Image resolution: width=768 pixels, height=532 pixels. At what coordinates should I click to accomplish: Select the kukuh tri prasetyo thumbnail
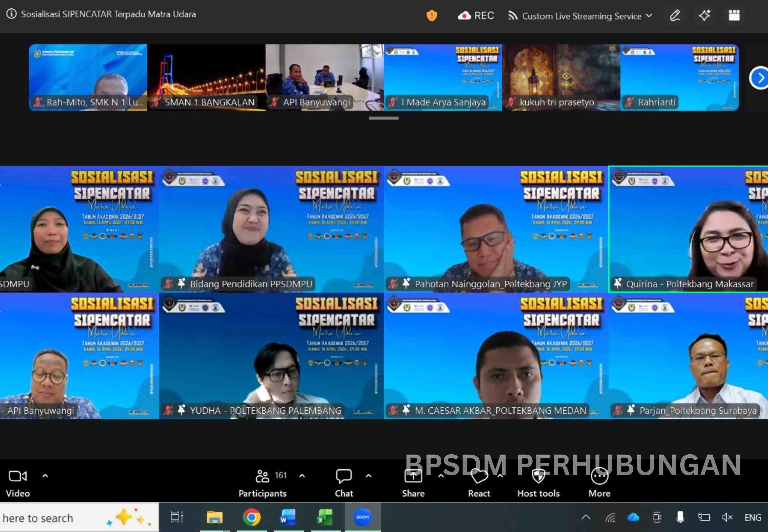click(561, 77)
